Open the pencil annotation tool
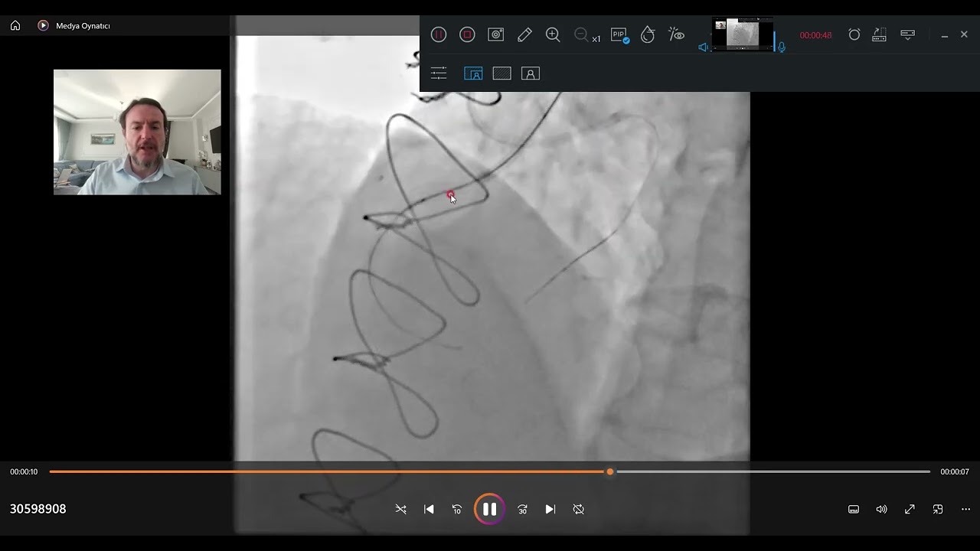Image resolution: width=980 pixels, height=551 pixels. coord(524,34)
